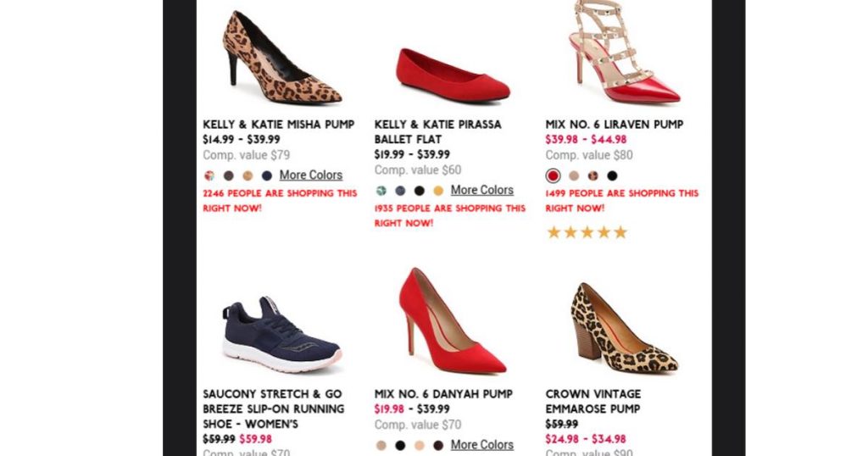
Task: Select navy swatch for Misha Pump
Action: click(267, 175)
